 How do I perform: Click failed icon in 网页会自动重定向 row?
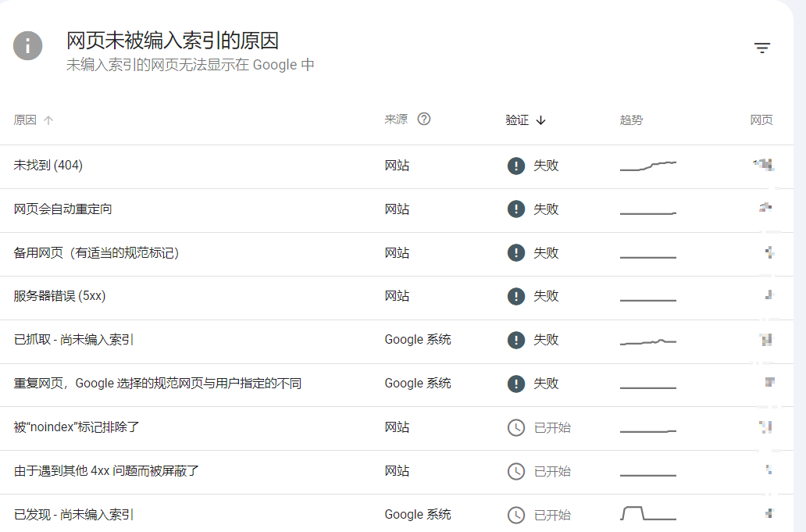(515, 209)
